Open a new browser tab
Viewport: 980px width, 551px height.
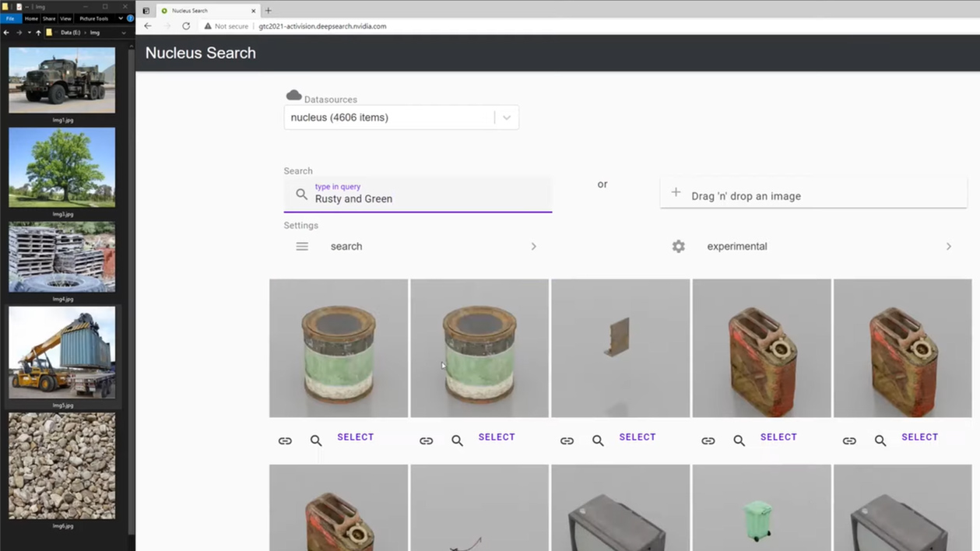click(x=269, y=11)
